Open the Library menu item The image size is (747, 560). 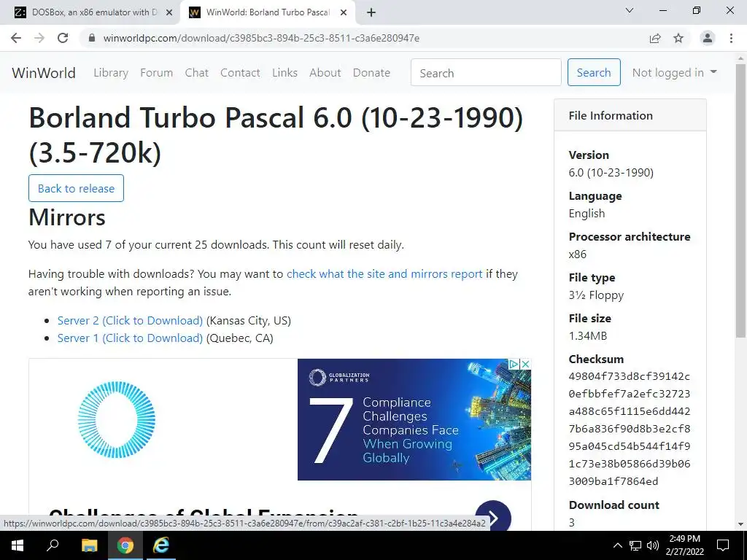coord(111,73)
